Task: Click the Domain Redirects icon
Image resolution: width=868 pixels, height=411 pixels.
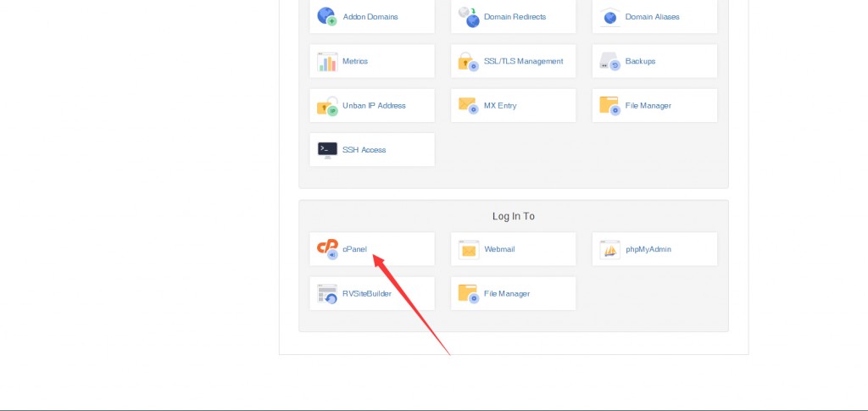Action: [468, 17]
